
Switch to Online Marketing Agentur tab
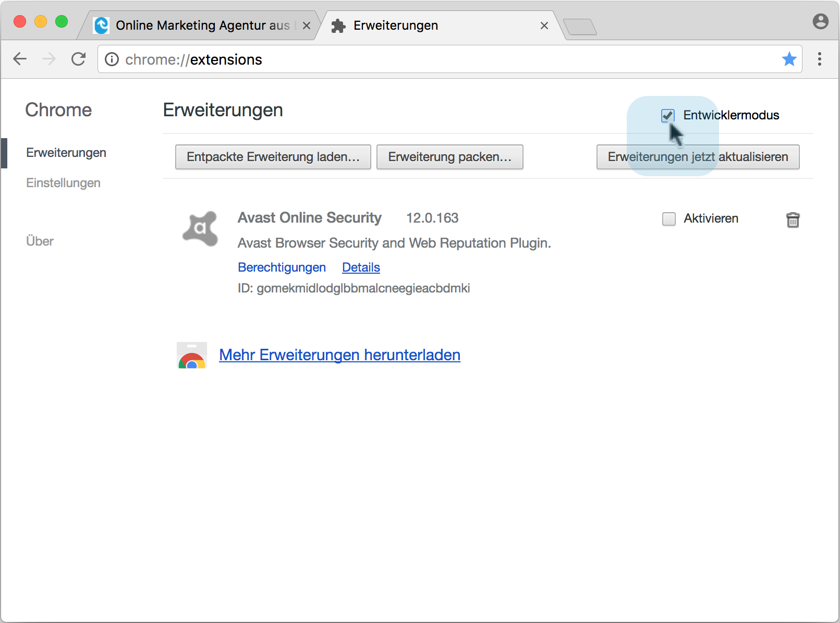click(x=201, y=26)
